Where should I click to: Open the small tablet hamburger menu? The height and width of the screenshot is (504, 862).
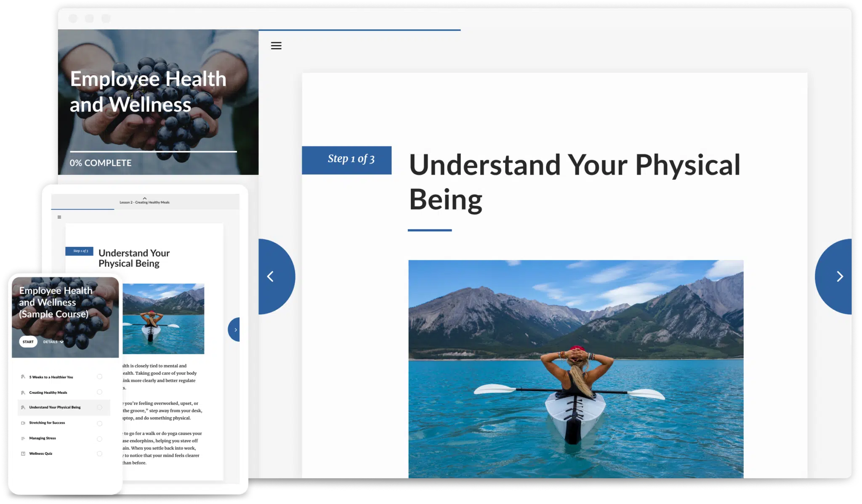[x=59, y=217]
